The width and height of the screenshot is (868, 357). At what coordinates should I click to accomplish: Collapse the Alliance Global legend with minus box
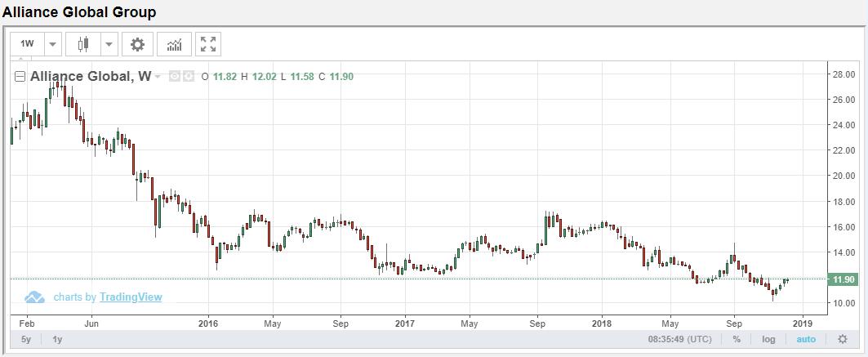[20, 77]
